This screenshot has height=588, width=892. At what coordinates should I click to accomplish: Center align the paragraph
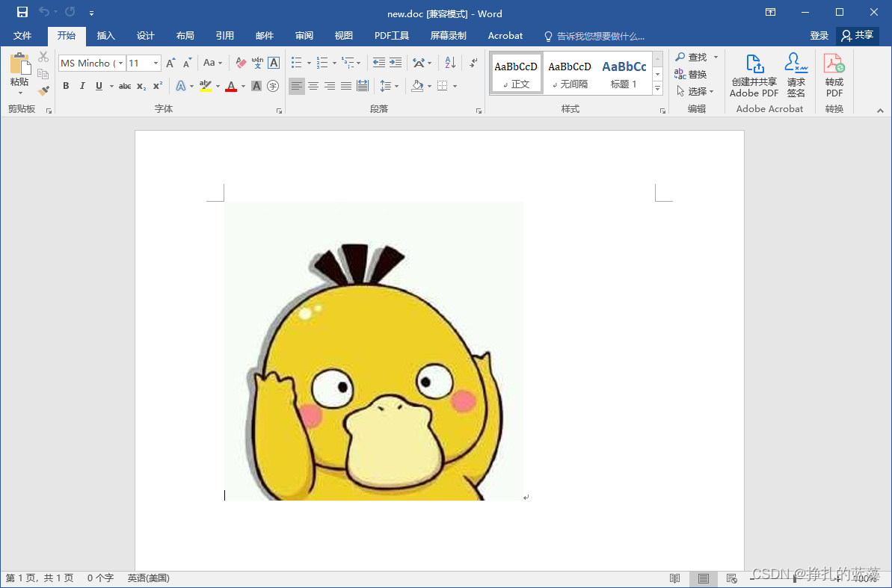tap(313, 86)
